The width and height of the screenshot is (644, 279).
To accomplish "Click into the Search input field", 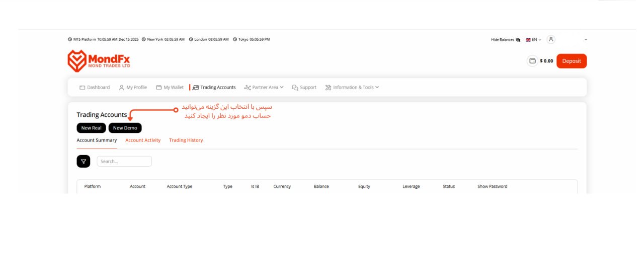I will (124, 161).
